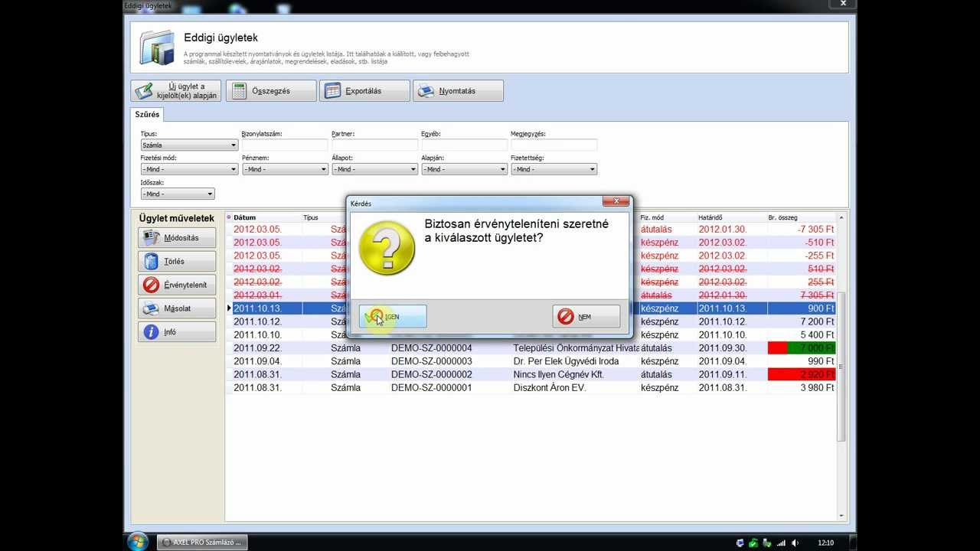Viewport: 980px width, 551px height.
Task: Click the date 2011.10.10. in Dátum column
Action: (x=258, y=334)
